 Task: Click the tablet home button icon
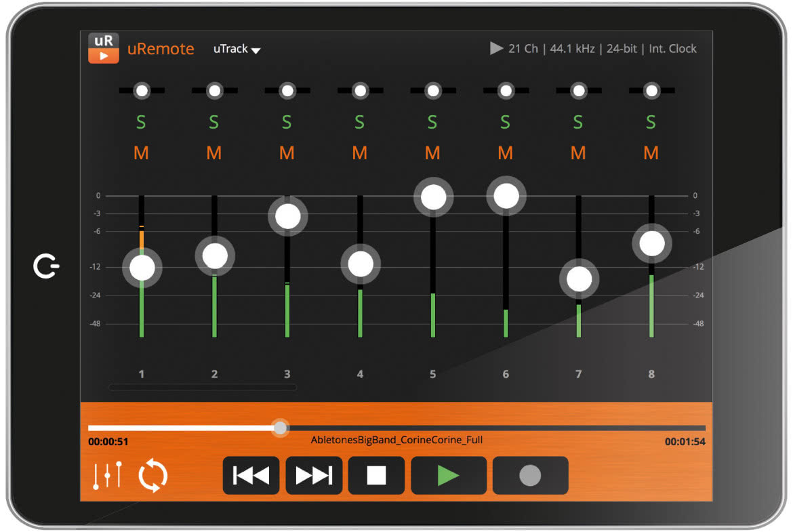pyautogui.click(x=46, y=266)
